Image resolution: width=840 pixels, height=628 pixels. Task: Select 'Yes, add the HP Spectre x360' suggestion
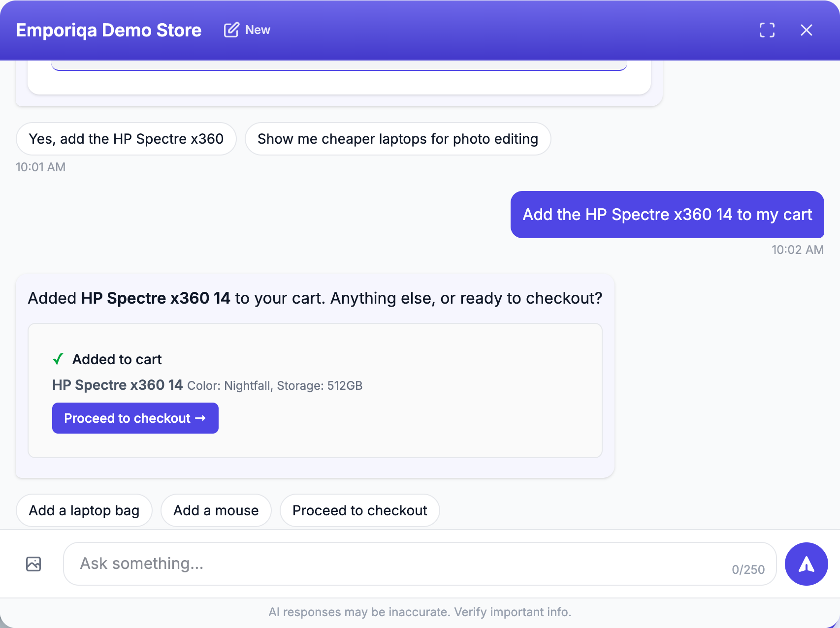tap(126, 139)
